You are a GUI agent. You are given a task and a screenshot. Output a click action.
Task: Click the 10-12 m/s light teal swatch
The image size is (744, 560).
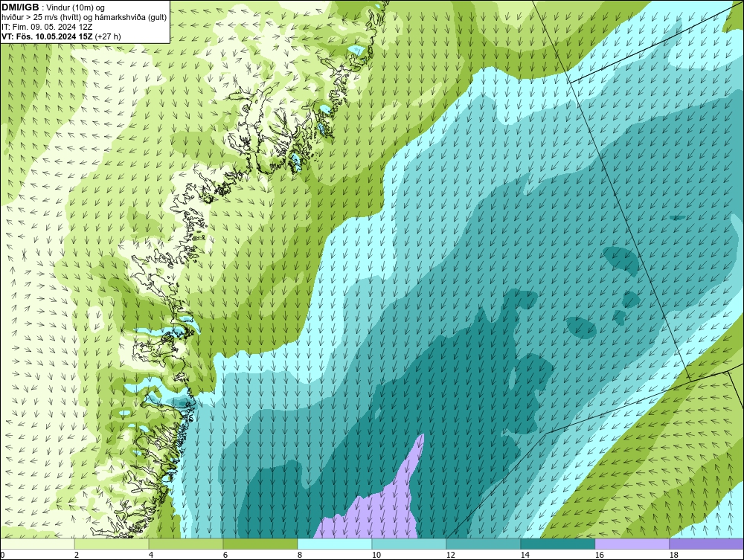(x=409, y=544)
